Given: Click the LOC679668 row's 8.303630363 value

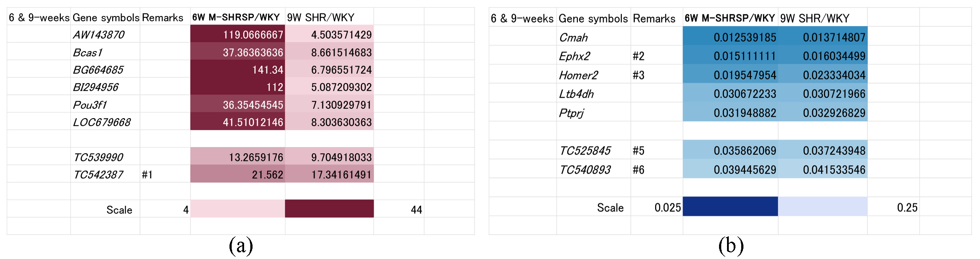Looking at the screenshot, I should pyautogui.click(x=329, y=122).
